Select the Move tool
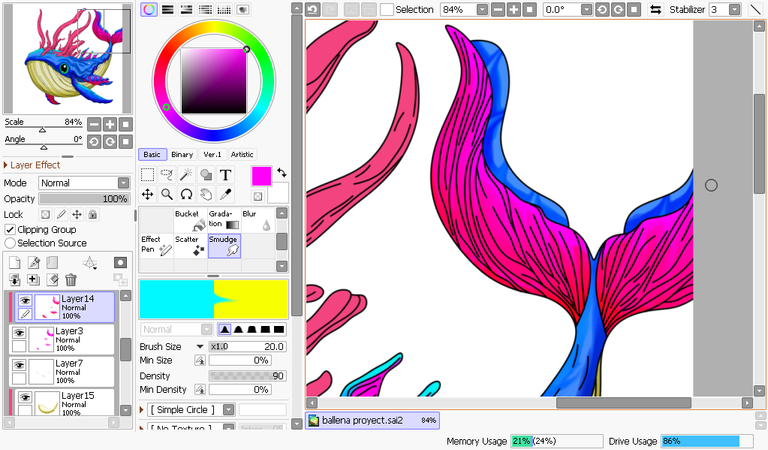The height and width of the screenshot is (450, 768). click(147, 194)
